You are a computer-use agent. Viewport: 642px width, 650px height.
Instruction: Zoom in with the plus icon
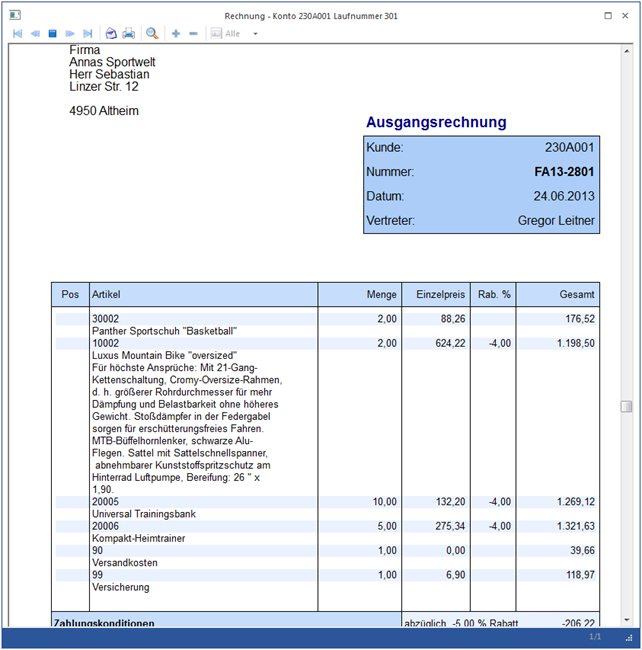point(176,33)
